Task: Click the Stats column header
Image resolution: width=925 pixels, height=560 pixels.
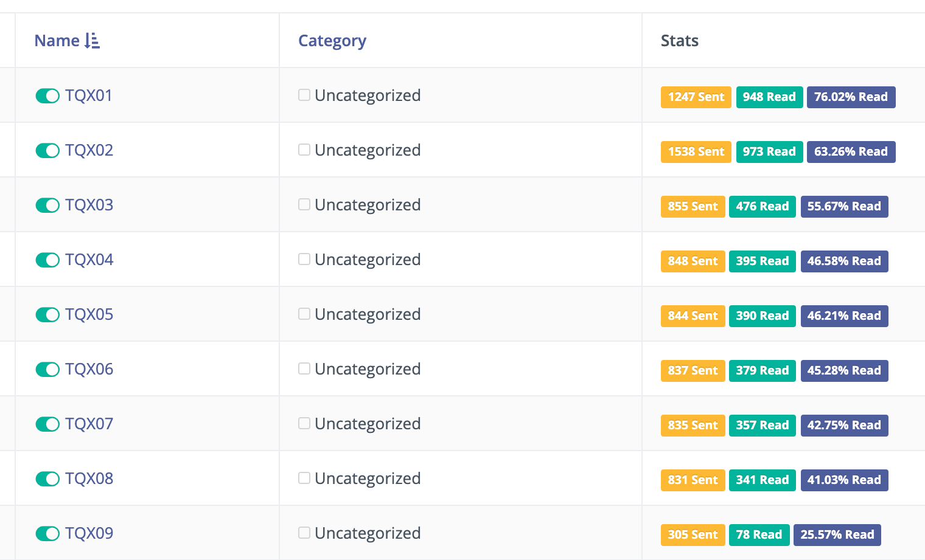Action: click(x=680, y=41)
